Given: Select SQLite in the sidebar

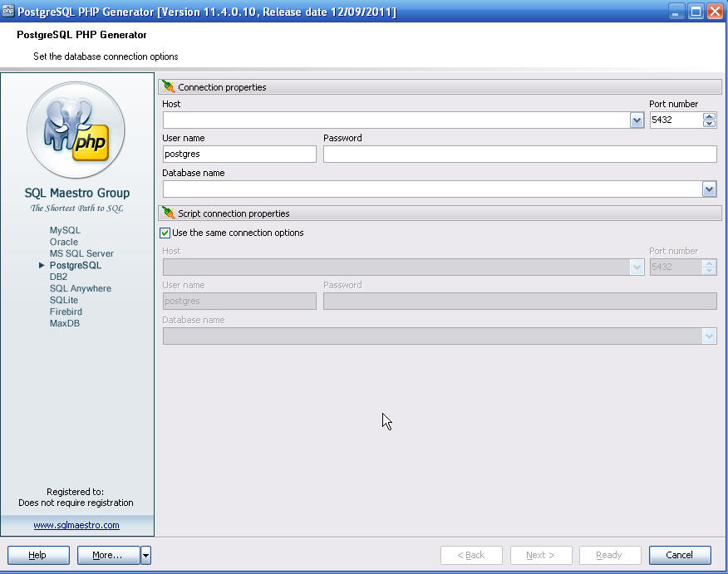Looking at the screenshot, I should click(63, 300).
